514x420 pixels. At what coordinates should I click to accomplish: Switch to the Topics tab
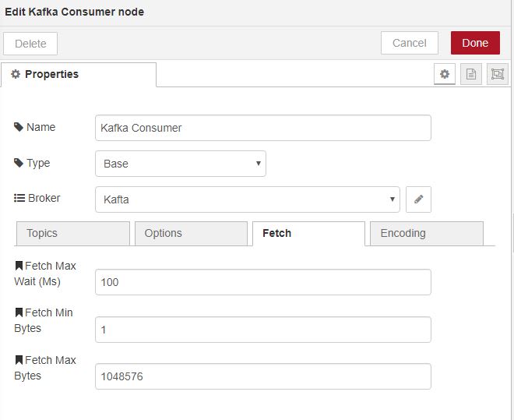click(x=73, y=234)
